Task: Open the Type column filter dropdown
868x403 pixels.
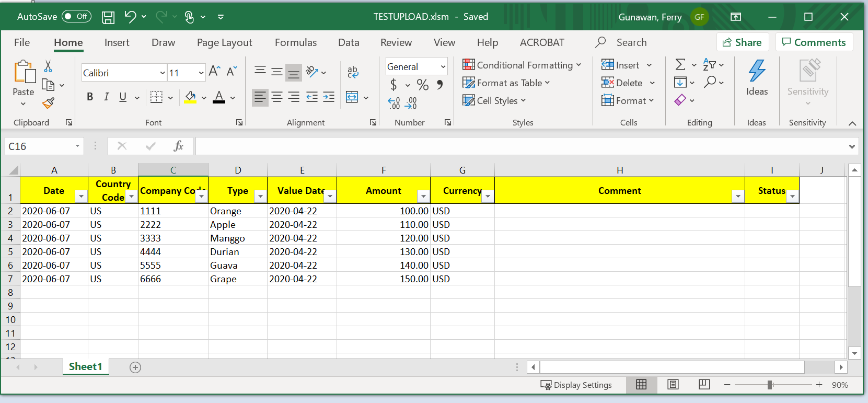Action: (260, 197)
